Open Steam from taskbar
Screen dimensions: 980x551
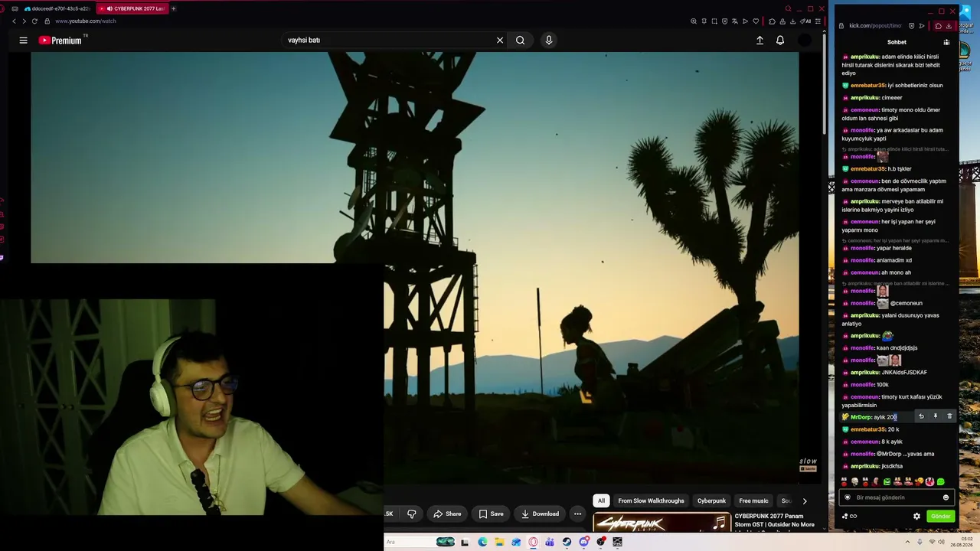coord(567,542)
